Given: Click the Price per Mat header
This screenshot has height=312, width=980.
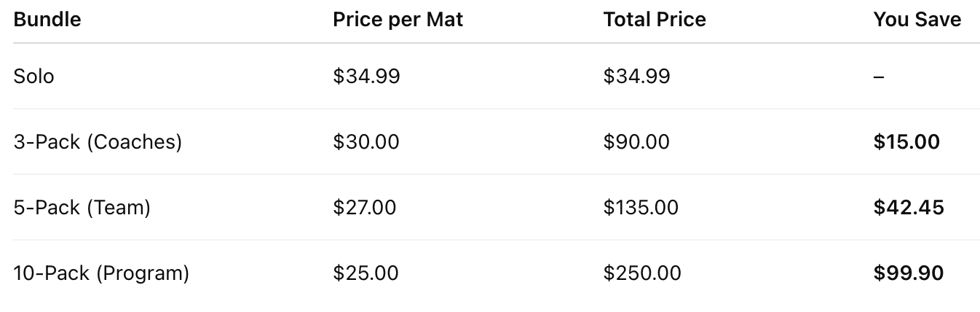Looking at the screenshot, I should click(x=398, y=20).
